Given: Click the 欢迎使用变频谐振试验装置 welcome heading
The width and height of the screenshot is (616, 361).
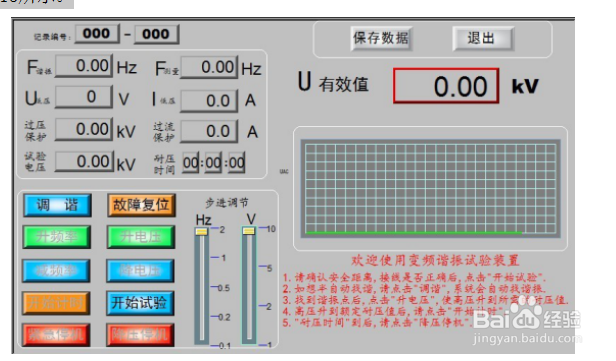Looking at the screenshot, I should [x=435, y=260].
